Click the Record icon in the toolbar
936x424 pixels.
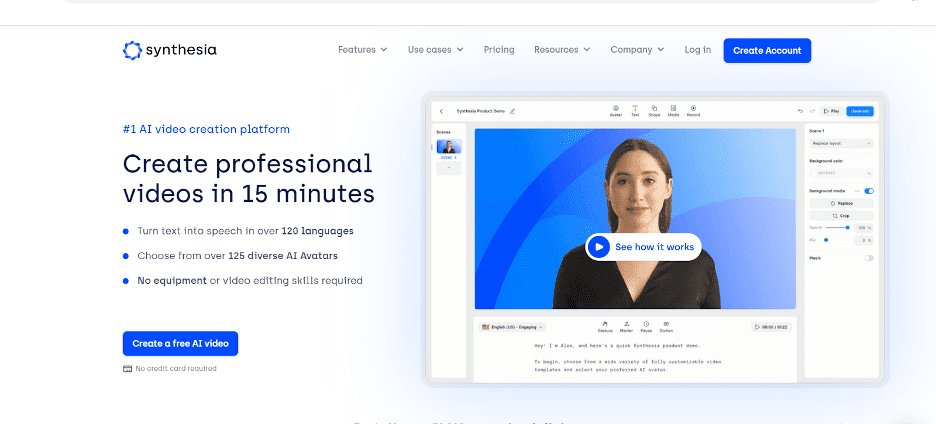click(693, 109)
